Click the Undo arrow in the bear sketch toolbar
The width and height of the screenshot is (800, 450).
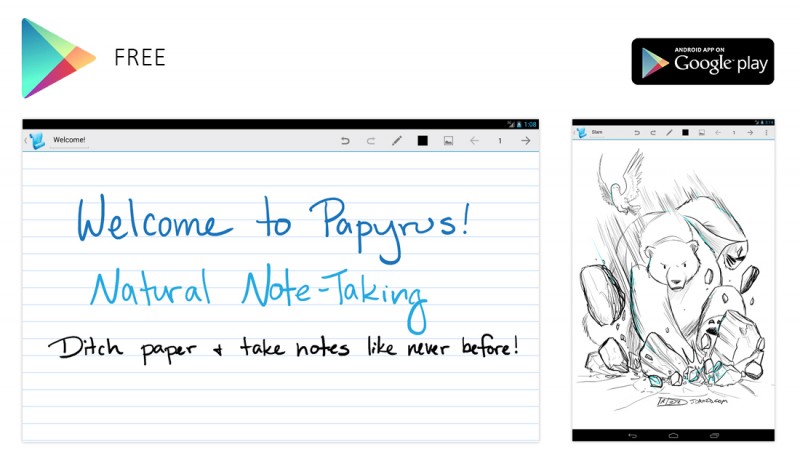pyautogui.click(x=637, y=133)
